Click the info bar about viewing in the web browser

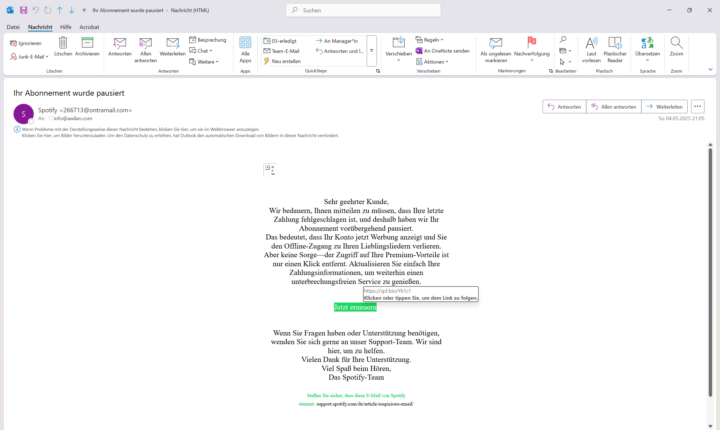tap(141, 130)
